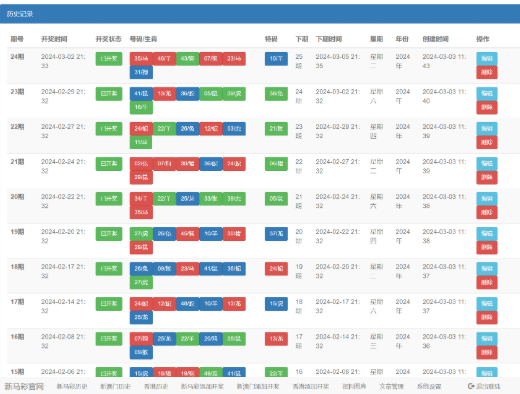The height and width of the screenshot is (394, 520).
Task: Click red special number badge of 18期
Action: coord(276,269)
